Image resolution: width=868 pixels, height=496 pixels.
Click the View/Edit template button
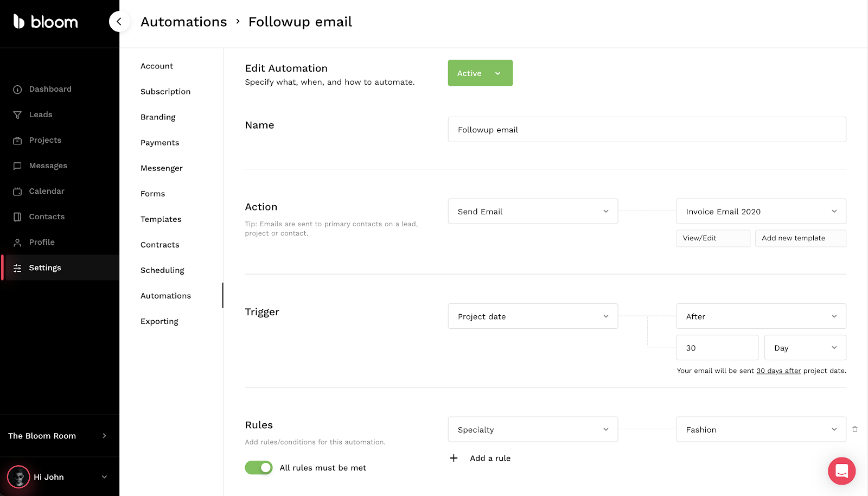click(713, 238)
